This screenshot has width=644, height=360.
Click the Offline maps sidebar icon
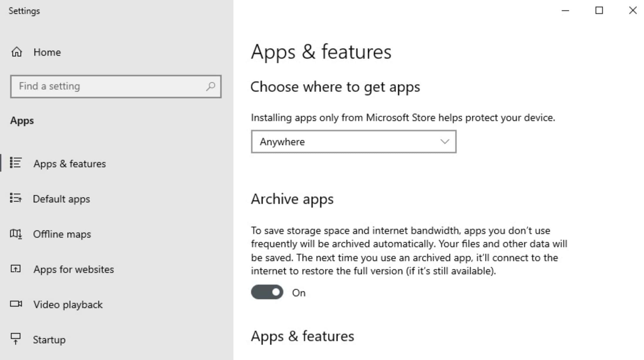[15, 234]
